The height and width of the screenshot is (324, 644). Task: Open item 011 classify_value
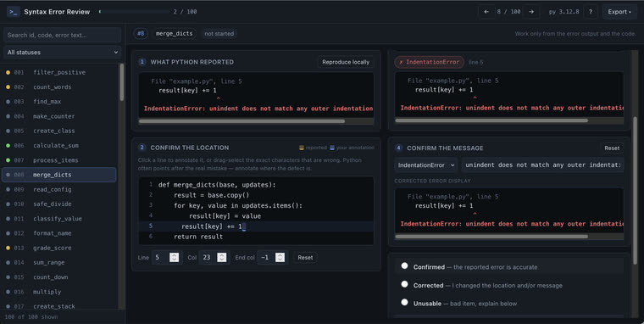pos(59,219)
